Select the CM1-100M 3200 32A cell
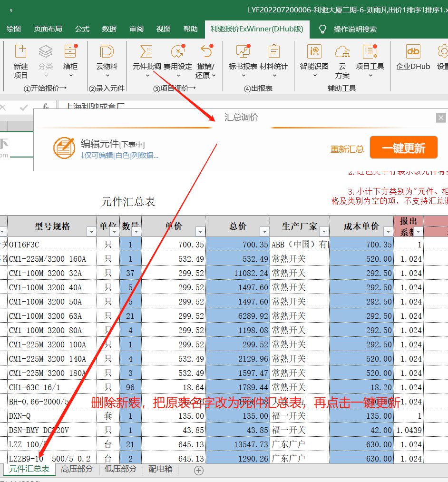Image resolution: width=448 pixels, height=482 pixels. 52,273
